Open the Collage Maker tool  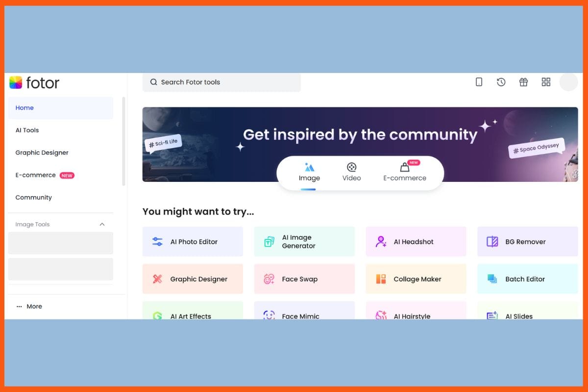[x=416, y=279]
